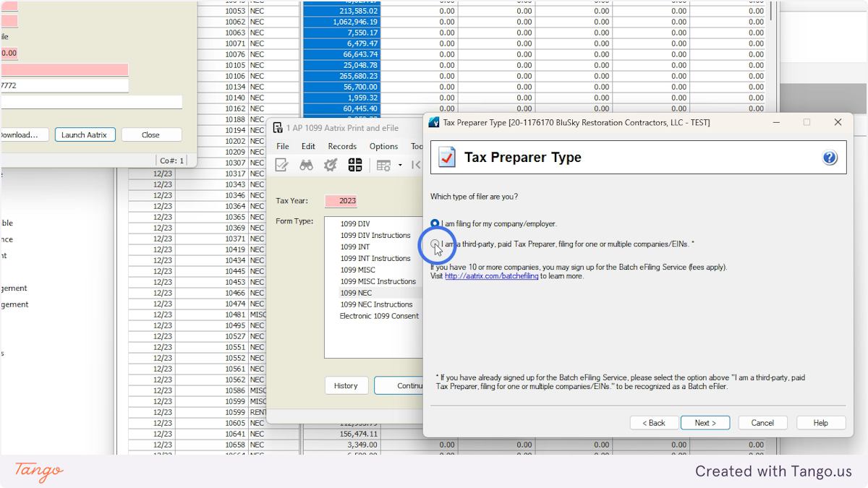Select third-party paid Tax Preparer option
This screenshot has height=488, width=868.
pos(435,244)
